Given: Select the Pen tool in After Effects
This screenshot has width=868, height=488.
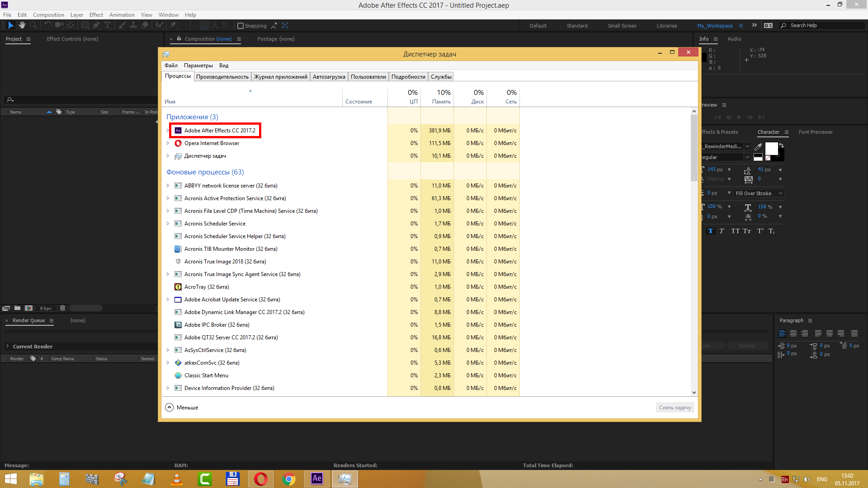Looking at the screenshot, I should [96, 25].
